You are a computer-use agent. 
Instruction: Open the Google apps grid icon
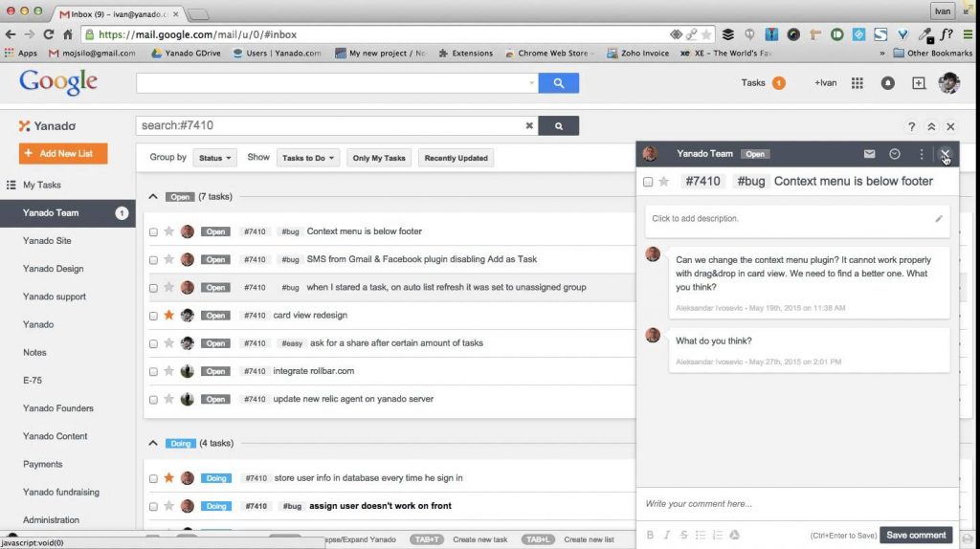pos(857,83)
